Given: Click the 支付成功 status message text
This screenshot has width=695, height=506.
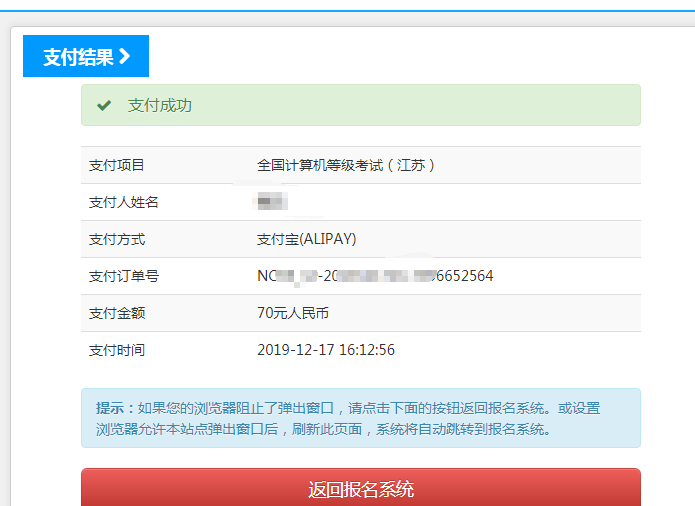Looking at the screenshot, I should 159,105.
